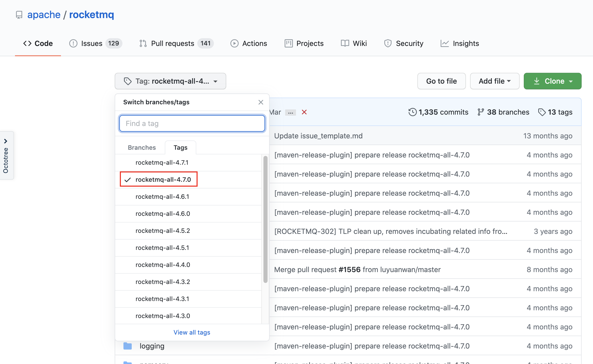Open pull request #1556 link
The width and height of the screenshot is (593, 364).
tap(349, 270)
